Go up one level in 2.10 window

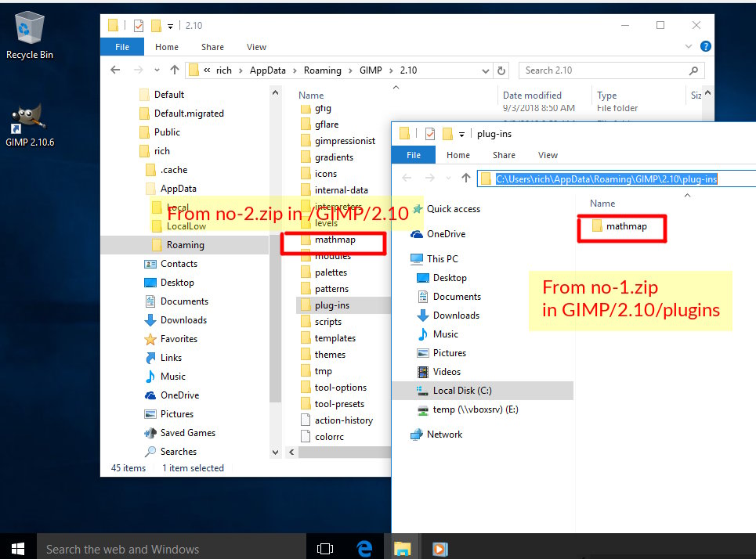(175, 70)
